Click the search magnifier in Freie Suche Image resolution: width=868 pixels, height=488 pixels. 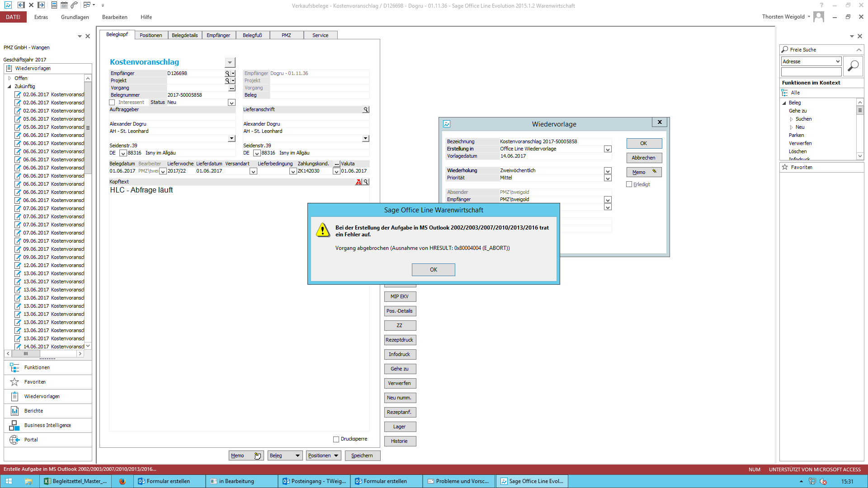(853, 66)
